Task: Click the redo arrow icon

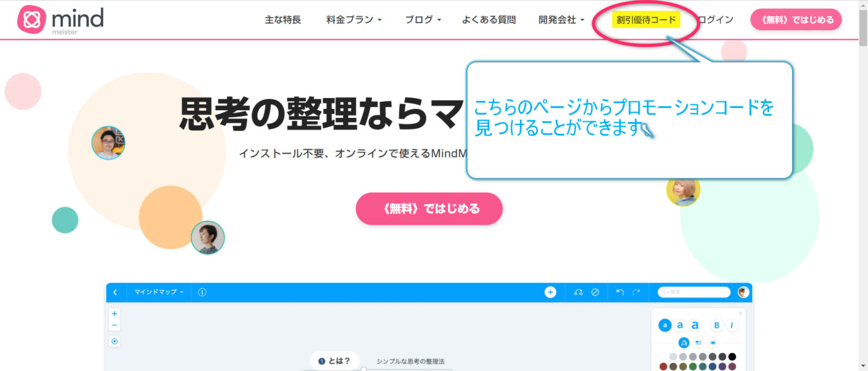Action: coord(637,292)
